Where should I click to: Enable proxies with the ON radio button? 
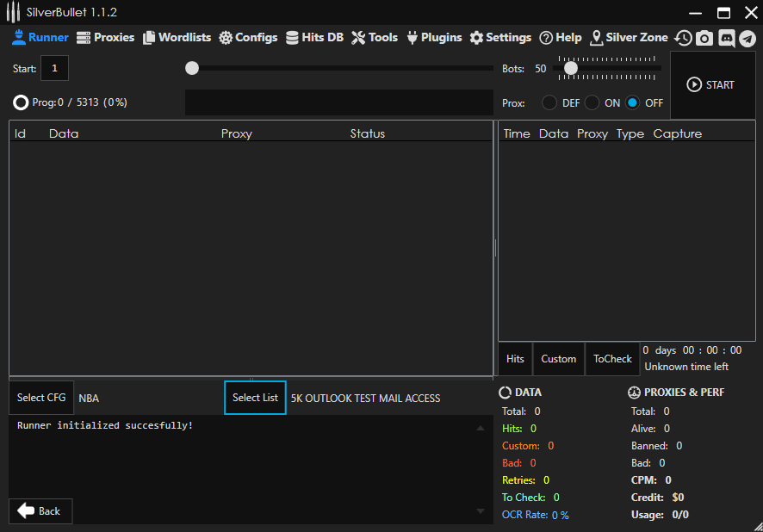pyautogui.click(x=592, y=102)
